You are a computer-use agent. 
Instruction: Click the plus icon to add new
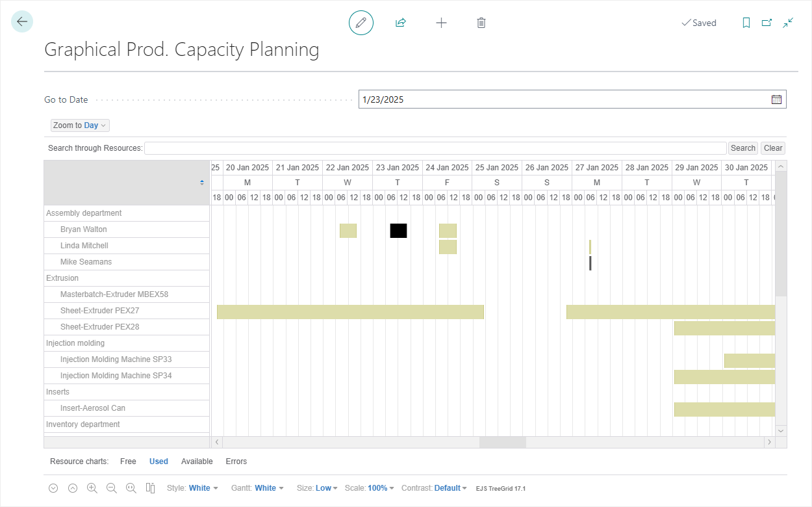pyautogui.click(x=441, y=23)
